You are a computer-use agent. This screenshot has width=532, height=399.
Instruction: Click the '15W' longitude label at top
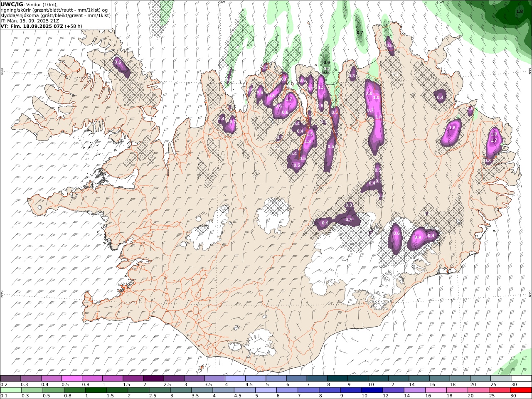pos(440,2)
